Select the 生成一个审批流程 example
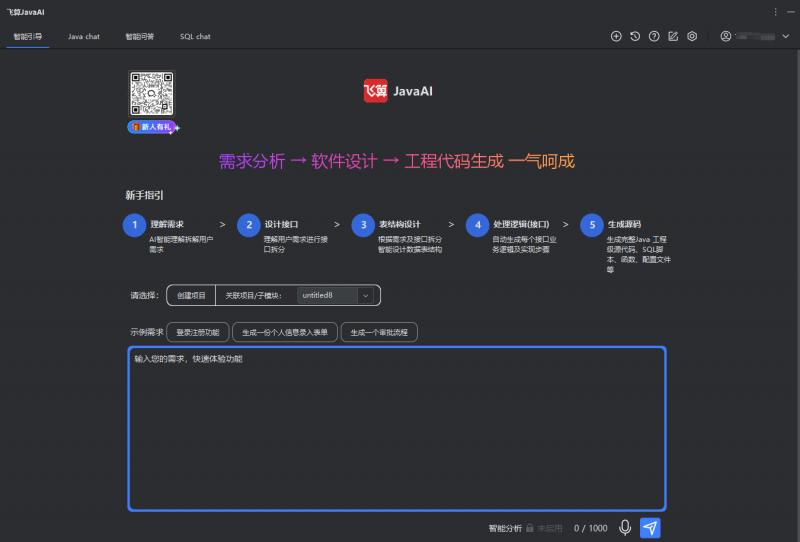Image resolution: width=800 pixels, height=542 pixels. click(378, 331)
